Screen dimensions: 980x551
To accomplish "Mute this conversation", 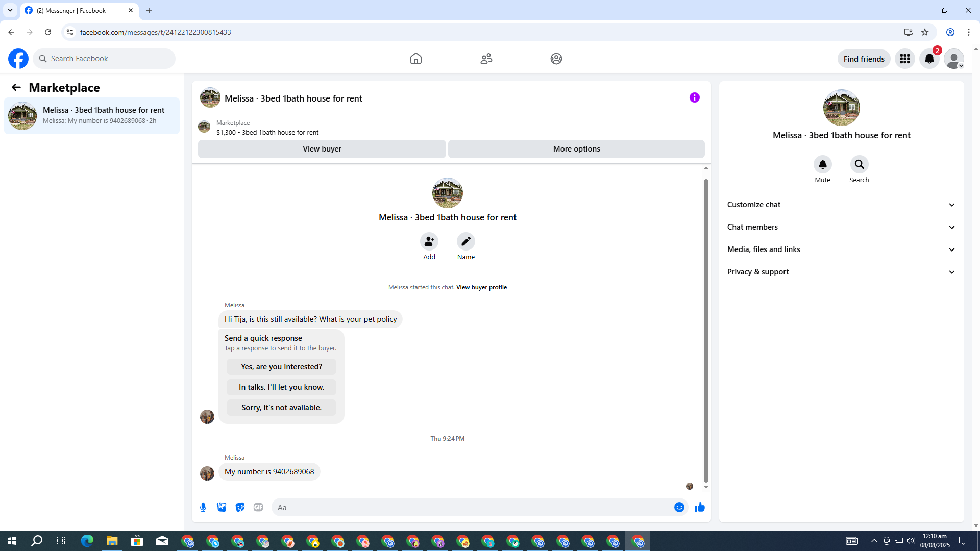I will [822, 164].
